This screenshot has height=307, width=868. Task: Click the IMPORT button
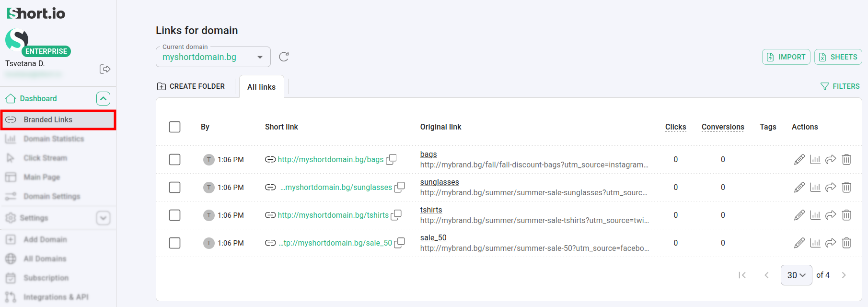coord(786,57)
